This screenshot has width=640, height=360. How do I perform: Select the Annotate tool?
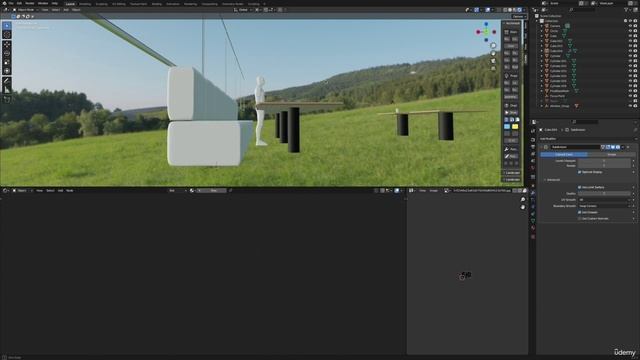(7, 81)
